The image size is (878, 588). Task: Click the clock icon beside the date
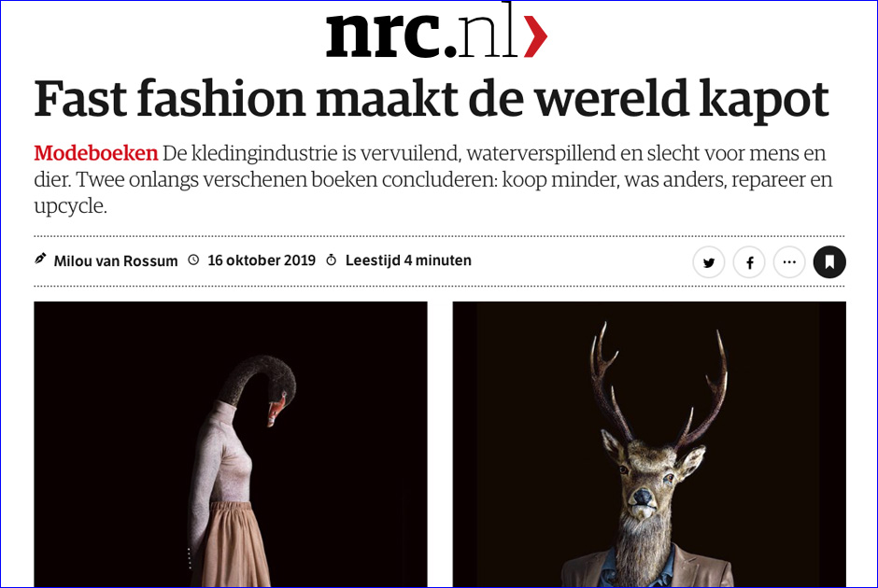(193, 259)
